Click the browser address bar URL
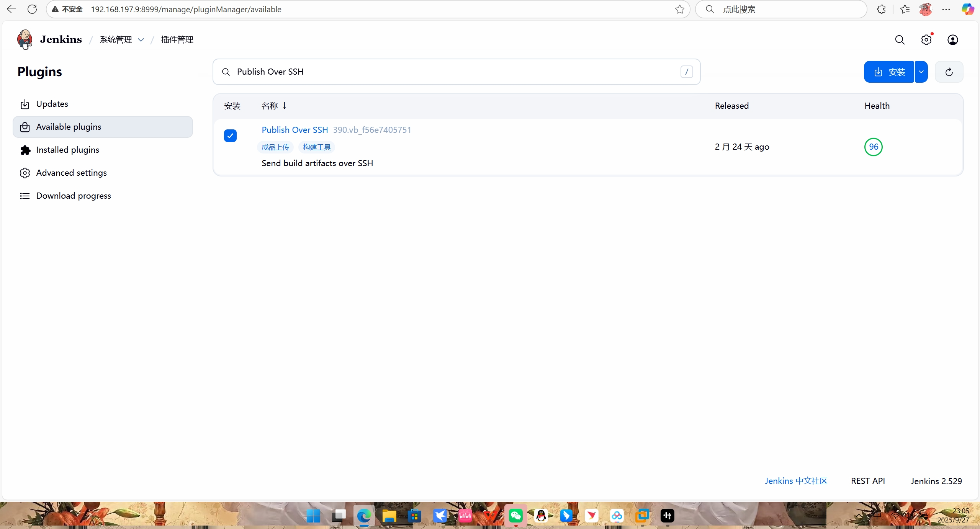This screenshot has height=529, width=980. point(186,9)
